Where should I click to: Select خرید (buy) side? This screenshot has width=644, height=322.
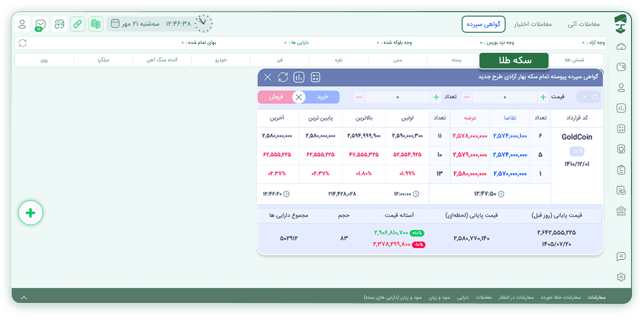click(x=323, y=97)
